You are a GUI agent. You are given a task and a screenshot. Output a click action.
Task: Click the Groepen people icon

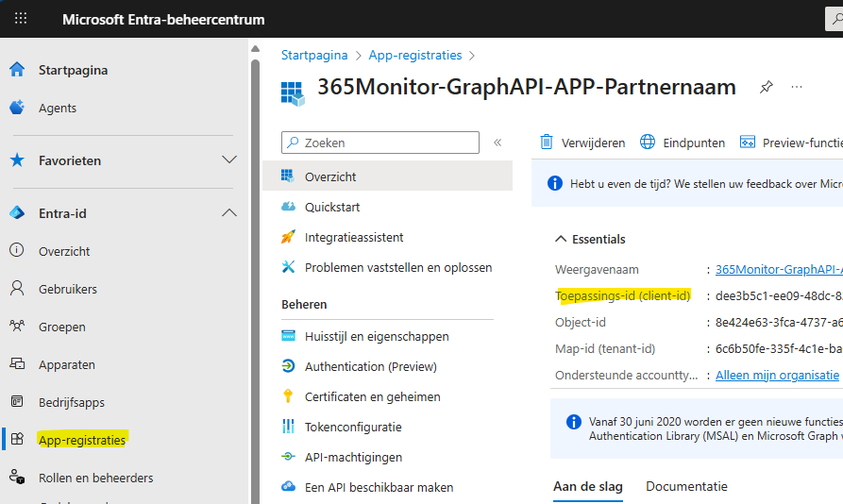tap(17, 326)
